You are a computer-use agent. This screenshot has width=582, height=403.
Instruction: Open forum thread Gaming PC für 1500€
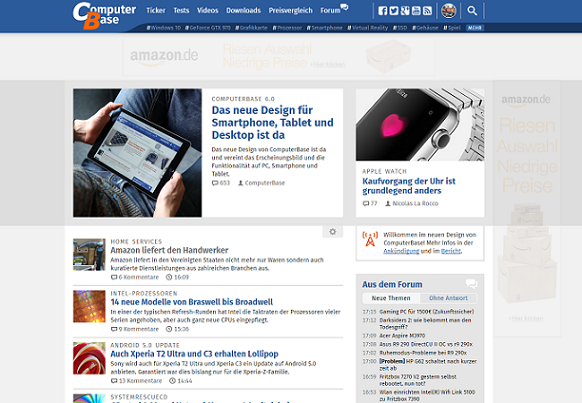pos(426,312)
